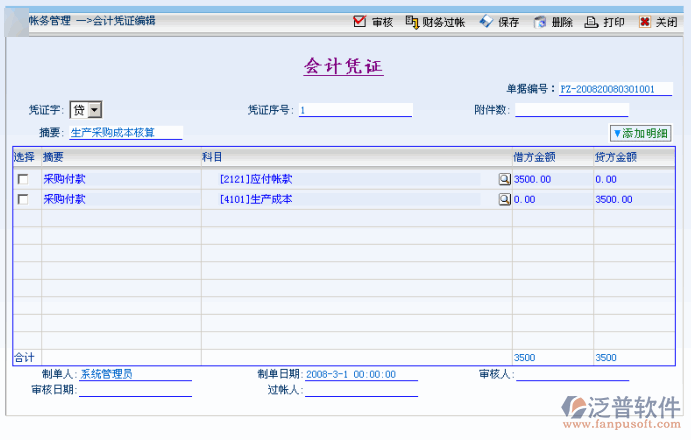This screenshot has height=440, width=691.
Task: Click the 制单人 field 系统管理员
Action: [x=134, y=375]
